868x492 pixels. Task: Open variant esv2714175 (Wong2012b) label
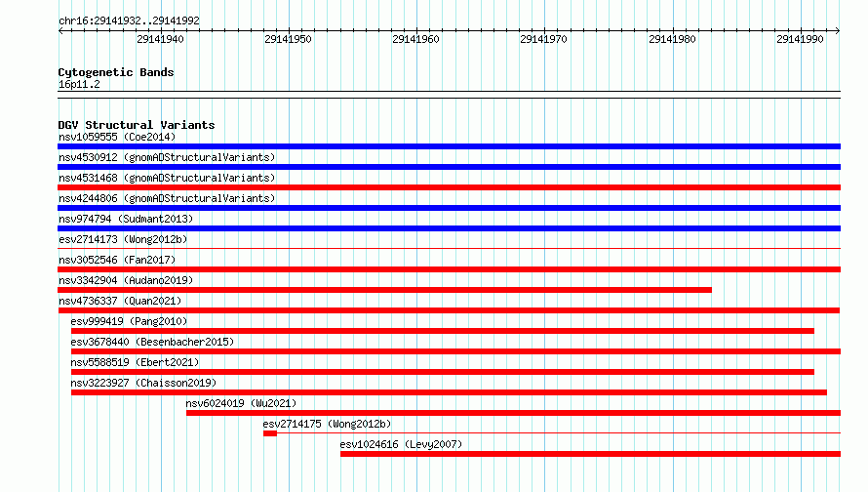(327, 424)
